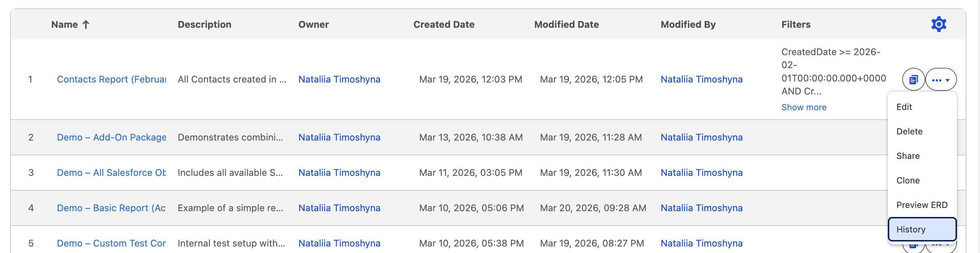Click the Created Date column header
Image resolution: width=980 pixels, height=253 pixels.
click(x=444, y=25)
